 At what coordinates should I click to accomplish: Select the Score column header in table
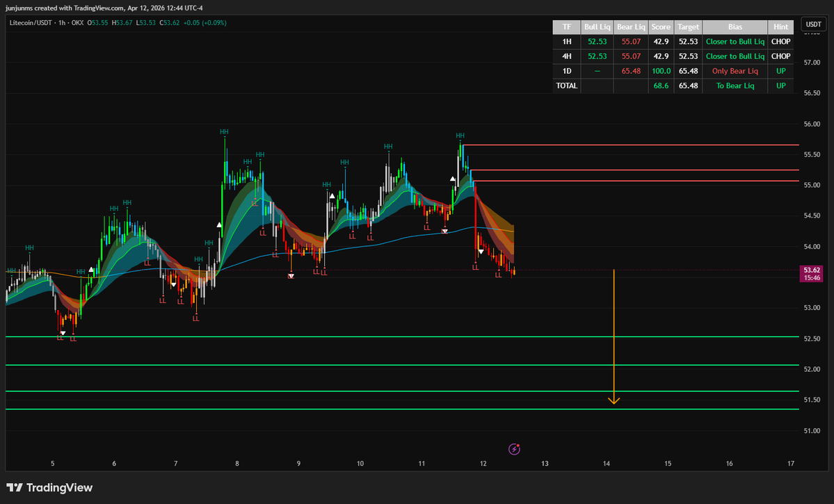(x=661, y=27)
